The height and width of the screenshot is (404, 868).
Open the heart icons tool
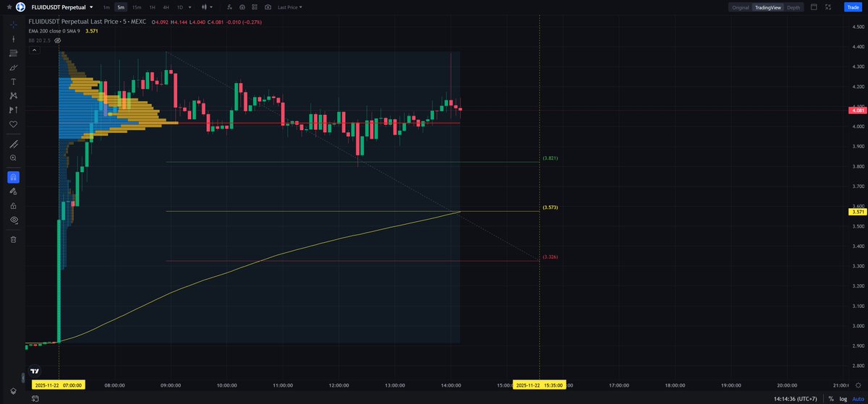tap(13, 124)
